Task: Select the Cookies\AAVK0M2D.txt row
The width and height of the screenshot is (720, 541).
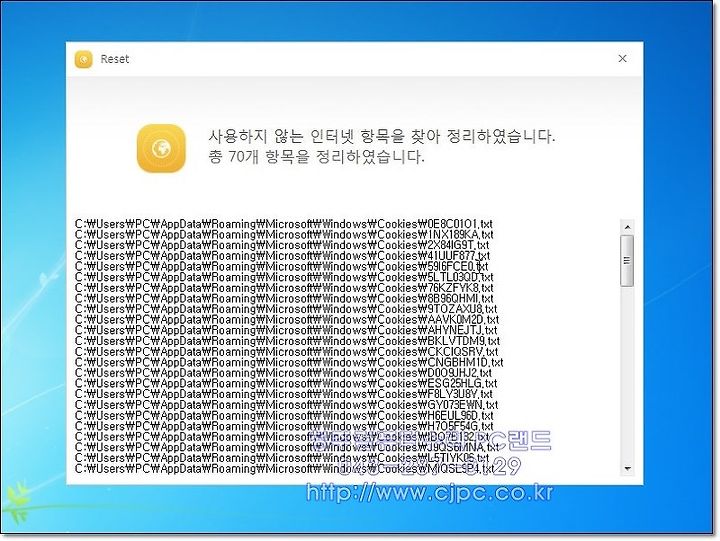Action: click(287, 320)
